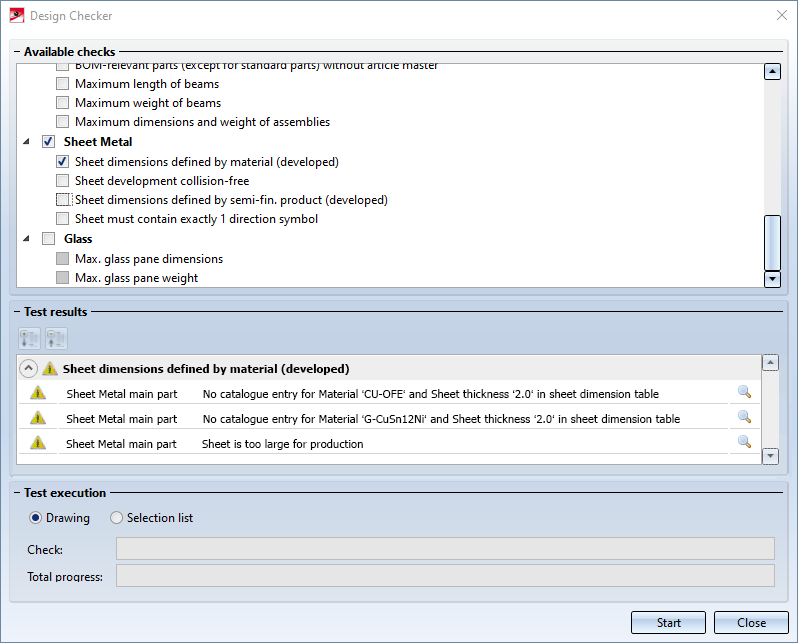Click the collapse all results toolbar icon
Image resolution: width=798 pixels, height=643 pixels.
pyautogui.click(x=56, y=338)
